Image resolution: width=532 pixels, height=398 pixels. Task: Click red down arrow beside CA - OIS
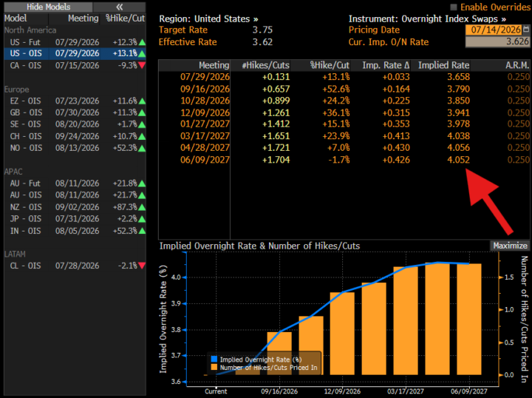[x=142, y=65]
